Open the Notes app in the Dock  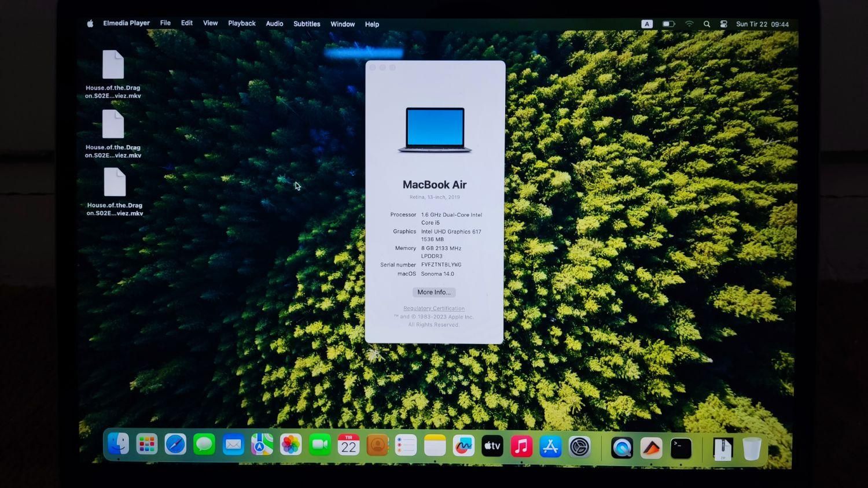435,445
